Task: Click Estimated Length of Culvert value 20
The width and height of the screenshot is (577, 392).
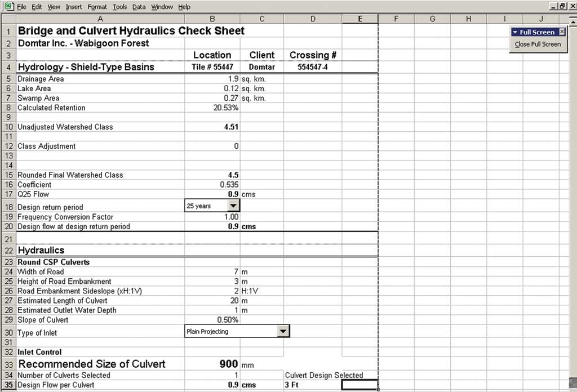Action: click(x=212, y=300)
